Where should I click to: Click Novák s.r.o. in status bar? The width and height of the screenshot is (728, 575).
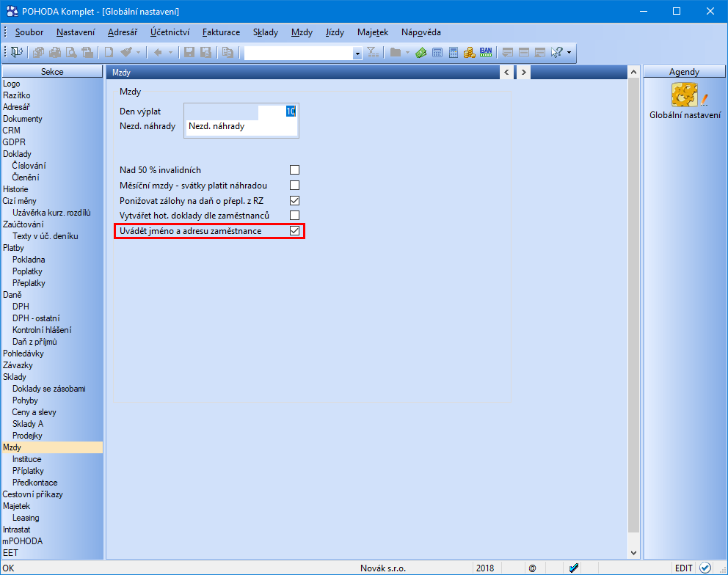[x=382, y=568]
